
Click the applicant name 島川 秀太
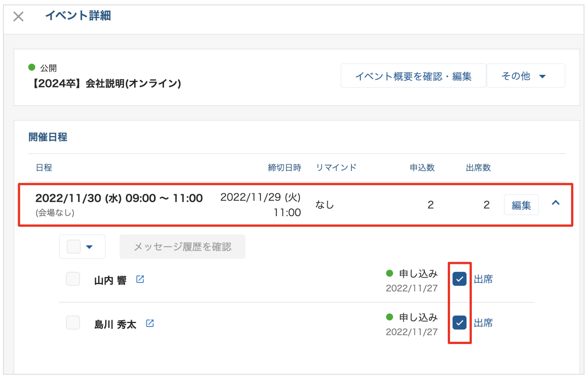coord(115,324)
